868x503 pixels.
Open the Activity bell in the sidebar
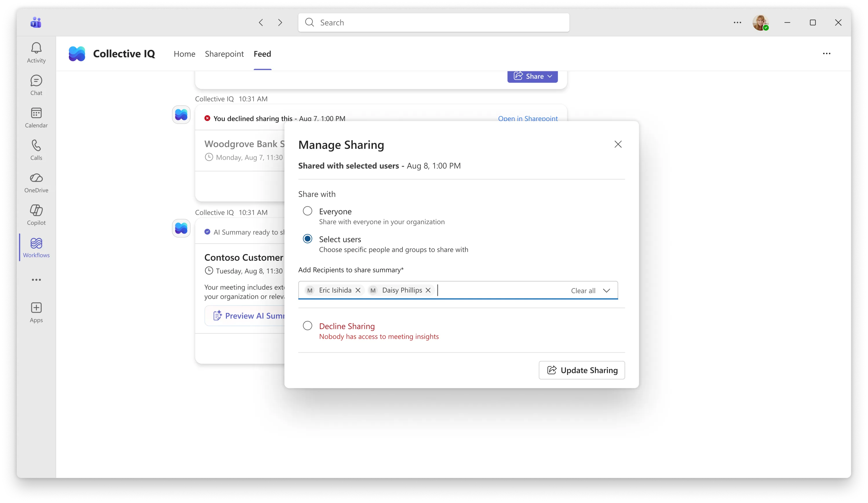pos(36,53)
